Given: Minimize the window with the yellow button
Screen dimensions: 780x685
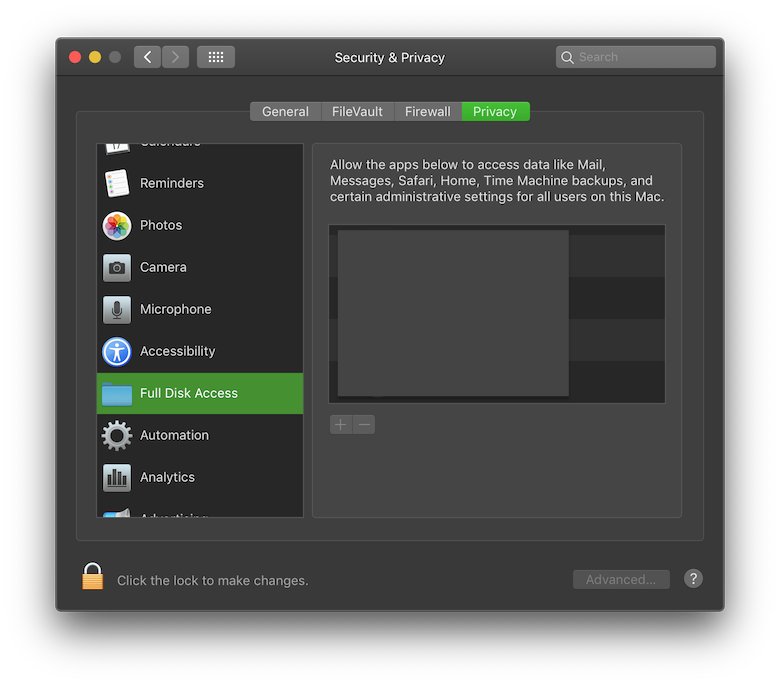Looking at the screenshot, I should tap(95, 57).
